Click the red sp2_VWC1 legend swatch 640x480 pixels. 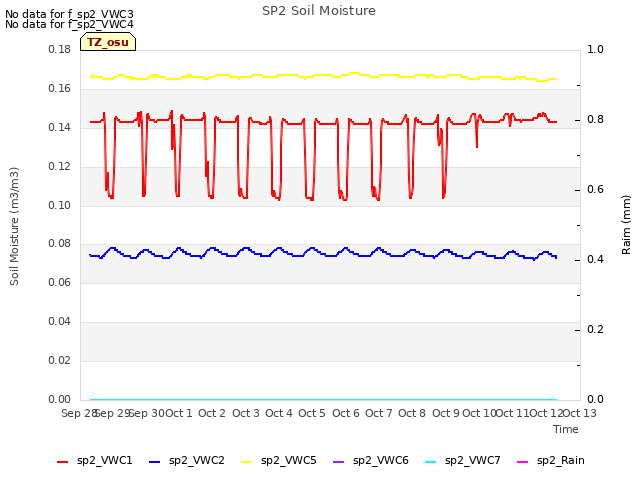(62, 462)
